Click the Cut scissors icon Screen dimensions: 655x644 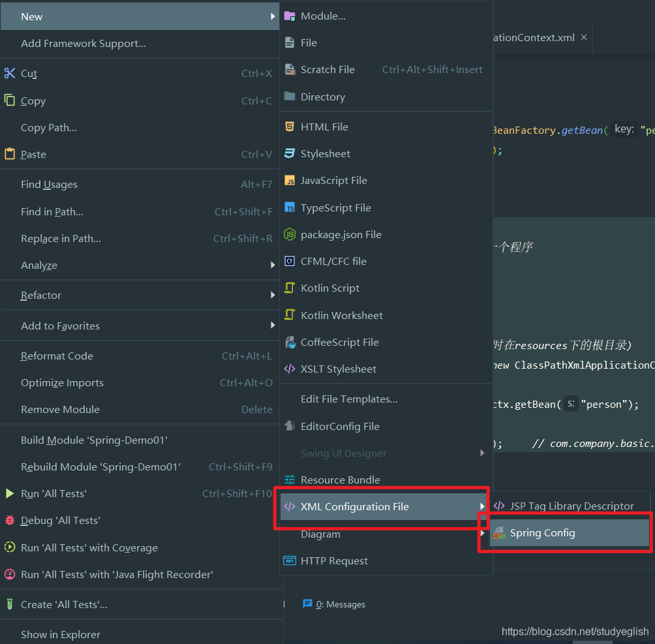[x=10, y=74]
